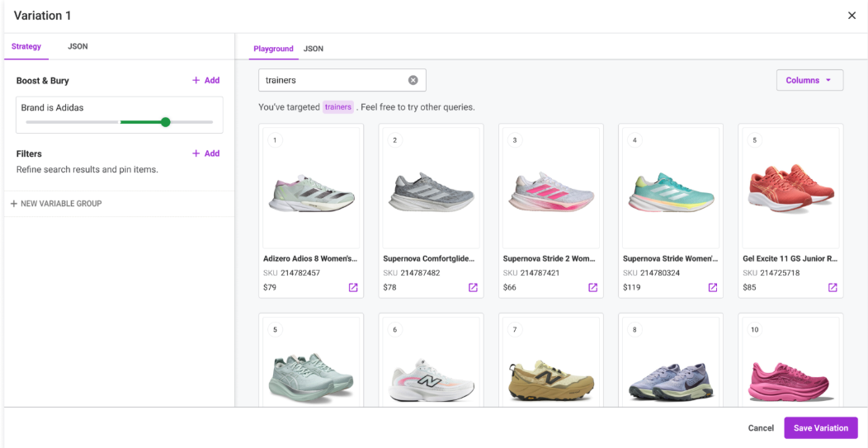
Task: Open JSON tab in left panel
Action: [x=78, y=46]
